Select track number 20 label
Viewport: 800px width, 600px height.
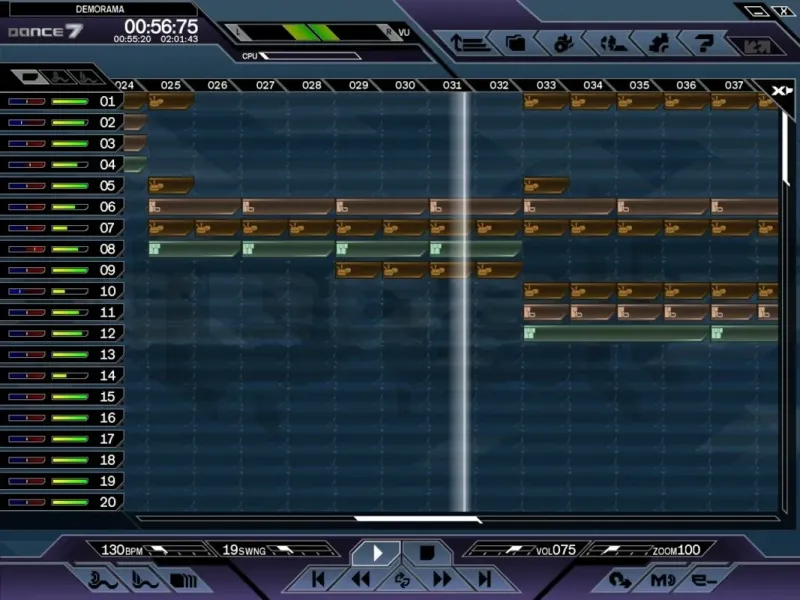108,502
